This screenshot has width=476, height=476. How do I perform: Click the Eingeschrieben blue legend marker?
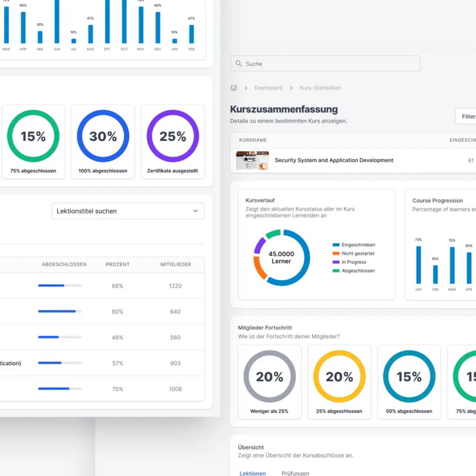336,245
